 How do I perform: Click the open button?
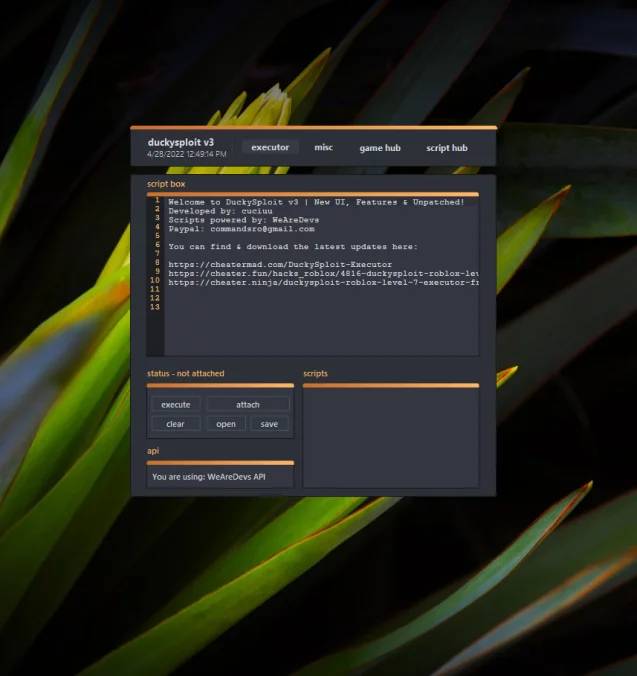[226, 424]
